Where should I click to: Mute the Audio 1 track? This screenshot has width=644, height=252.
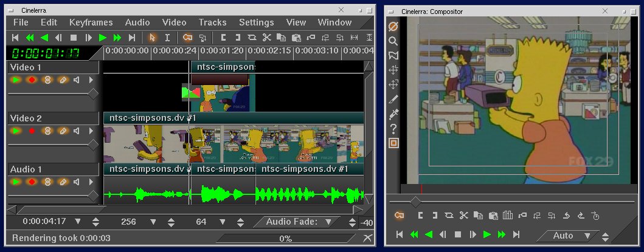click(77, 182)
